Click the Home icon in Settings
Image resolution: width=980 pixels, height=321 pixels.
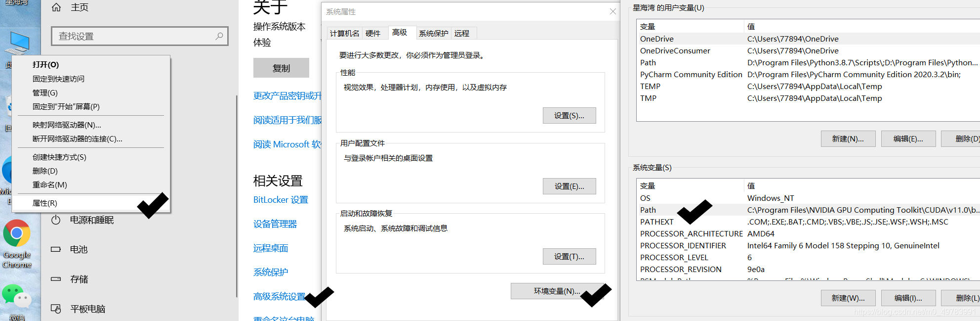pos(56,7)
